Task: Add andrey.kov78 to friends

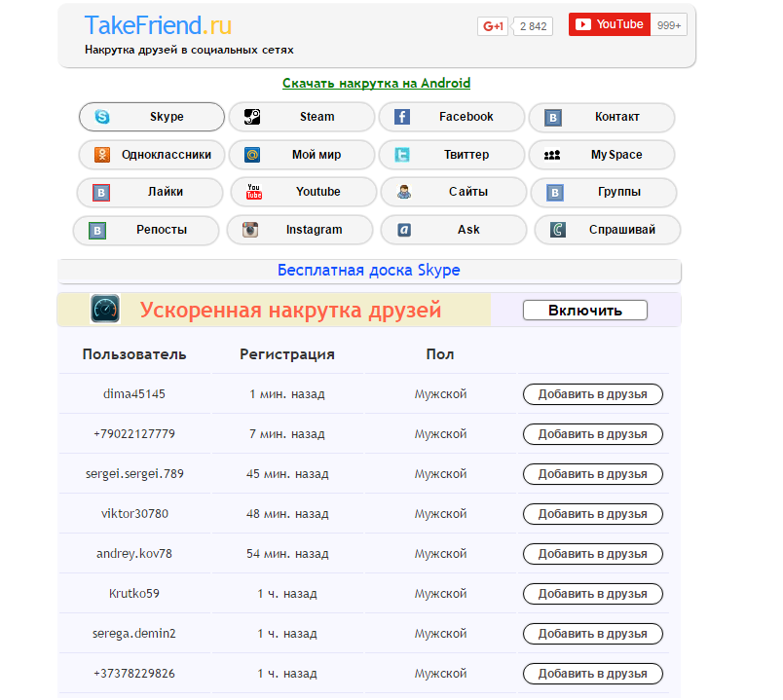Action: point(593,554)
